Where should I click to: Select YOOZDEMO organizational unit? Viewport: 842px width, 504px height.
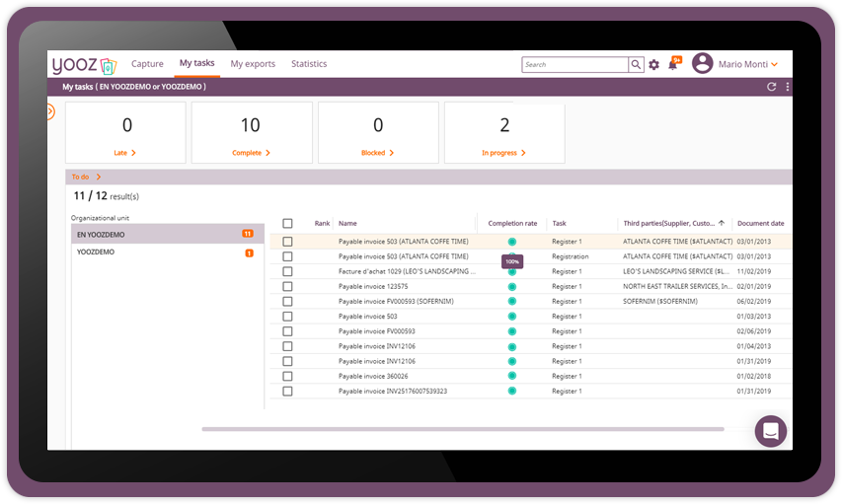168,252
